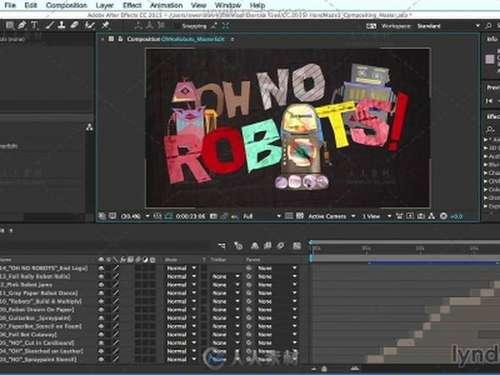Click the timeline flowchart icon in viewer footer
500x375 pixels.
432,216
